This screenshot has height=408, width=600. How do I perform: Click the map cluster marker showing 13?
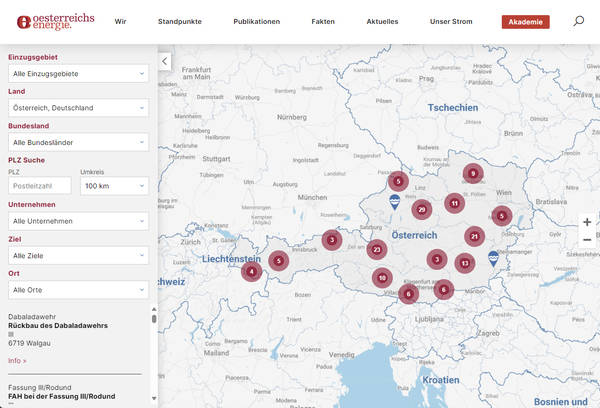click(x=463, y=263)
